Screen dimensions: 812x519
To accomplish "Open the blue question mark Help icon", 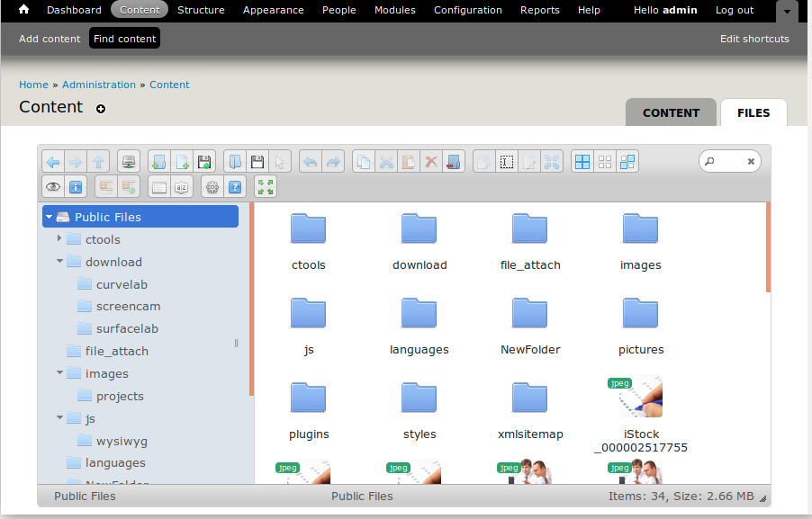I will (x=235, y=187).
